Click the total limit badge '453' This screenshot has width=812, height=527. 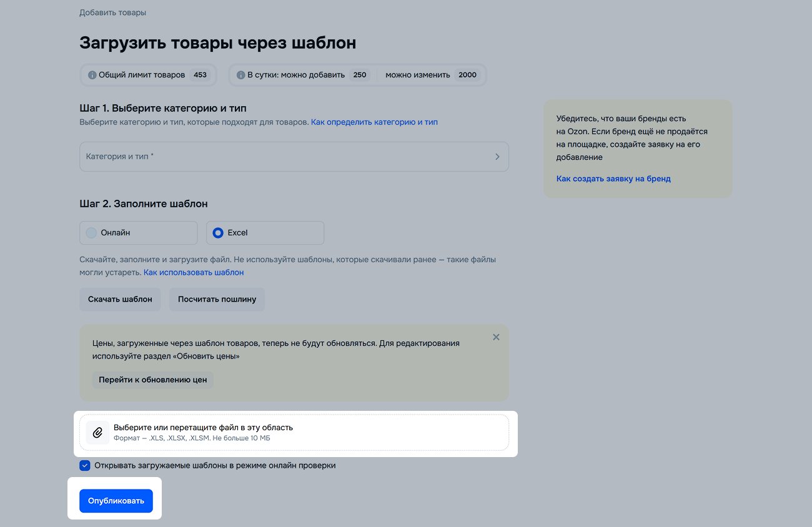point(200,75)
